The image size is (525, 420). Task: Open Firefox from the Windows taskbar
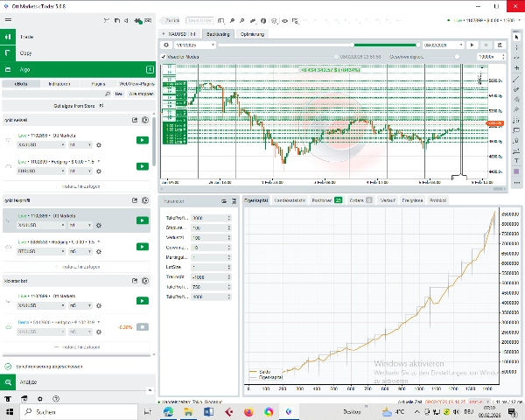(x=248, y=411)
